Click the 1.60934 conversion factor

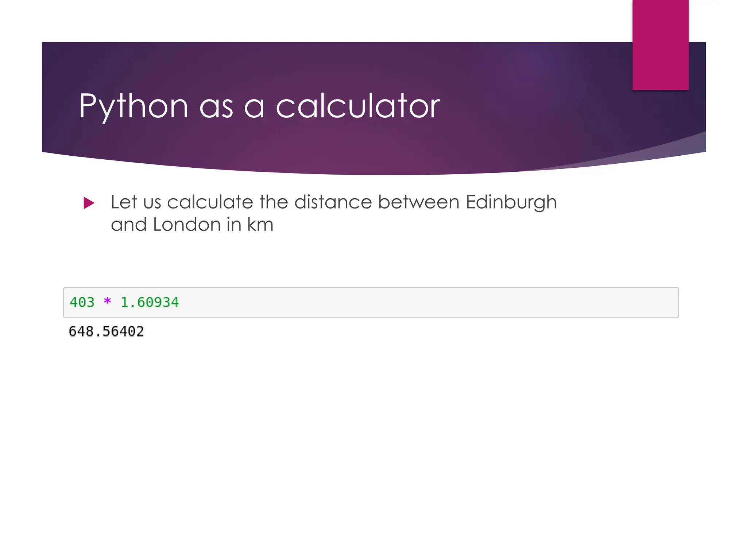tap(150, 302)
